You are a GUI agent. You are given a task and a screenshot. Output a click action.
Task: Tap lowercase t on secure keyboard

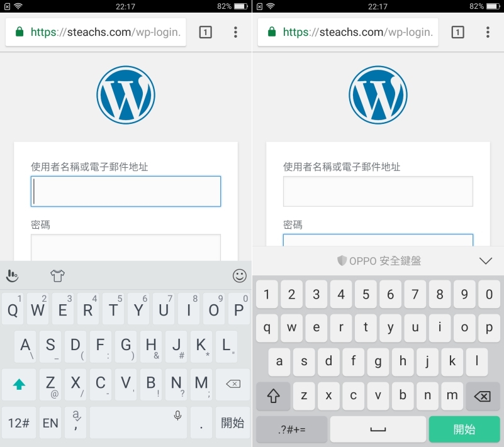point(366,328)
